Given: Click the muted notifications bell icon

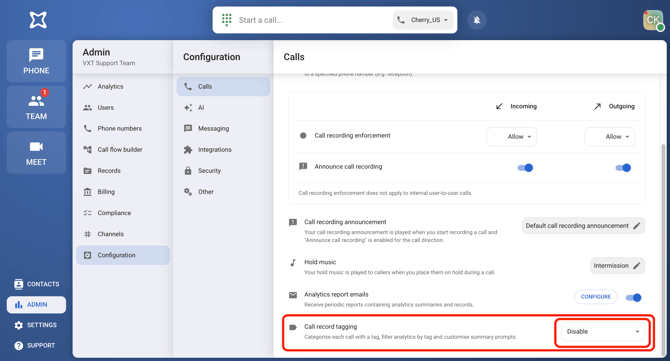Looking at the screenshot, I should [x=477, y=20].
